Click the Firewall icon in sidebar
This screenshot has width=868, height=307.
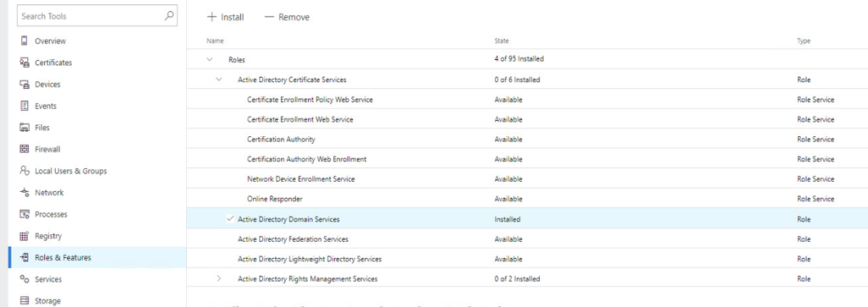(24, 149)
